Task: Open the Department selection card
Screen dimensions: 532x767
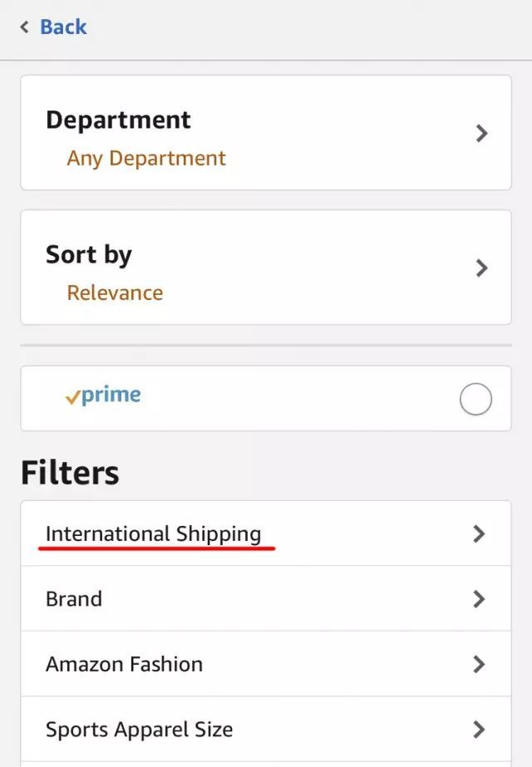Action: (265, 133)
